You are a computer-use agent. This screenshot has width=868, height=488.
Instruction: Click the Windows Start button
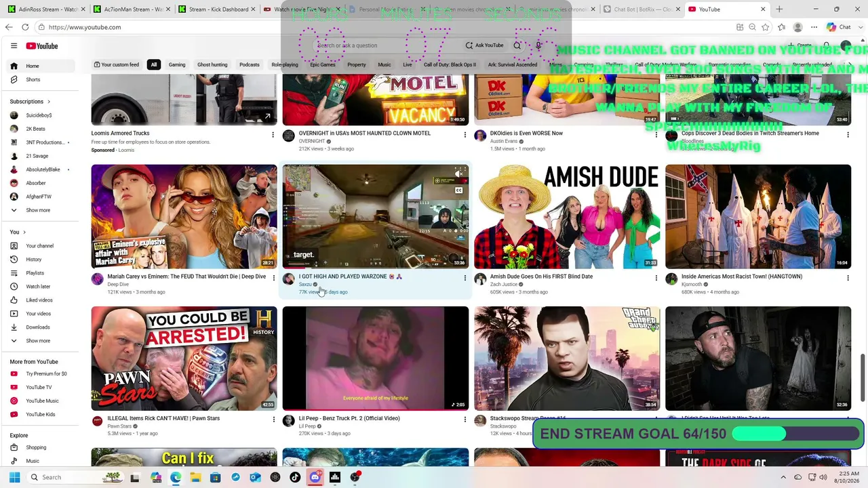14,477
